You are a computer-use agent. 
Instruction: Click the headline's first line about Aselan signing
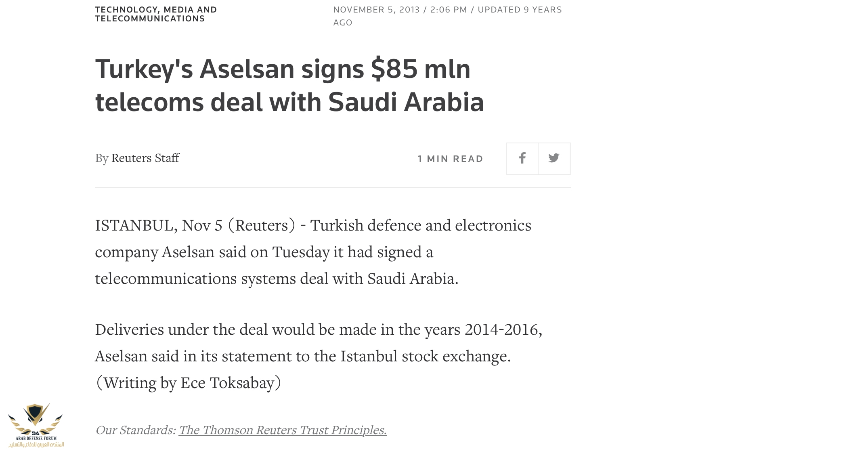point(283,69)
